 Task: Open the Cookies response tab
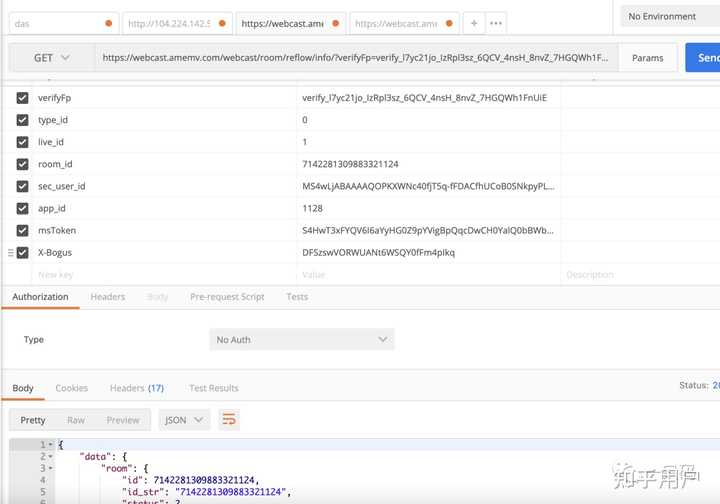click(x=72, y=388)
